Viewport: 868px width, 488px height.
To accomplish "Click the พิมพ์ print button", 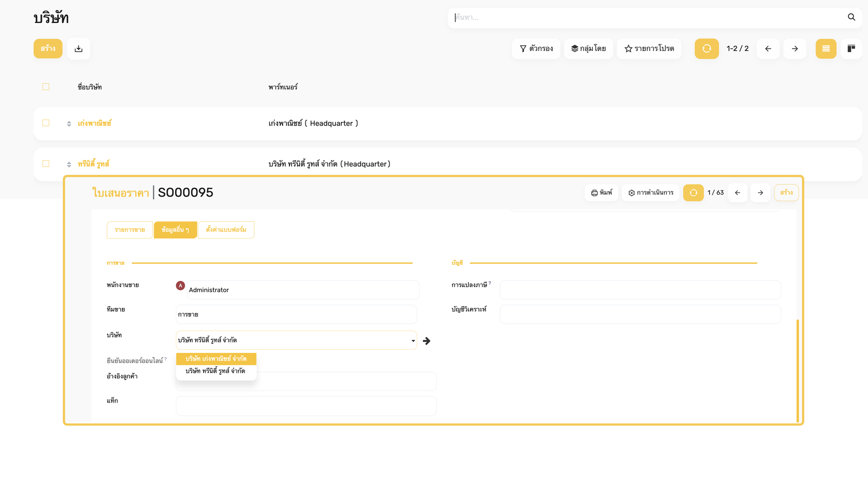I will [601, 193].
